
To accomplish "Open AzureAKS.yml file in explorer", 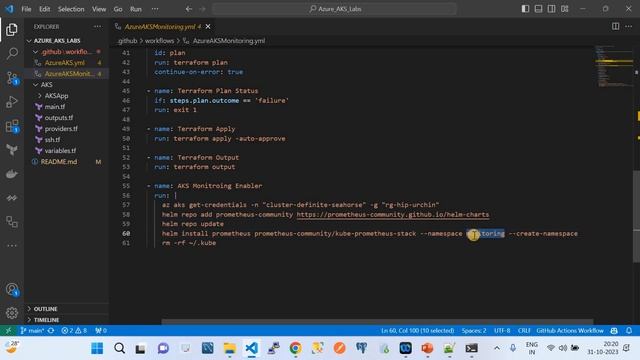I will coord(64,62).
